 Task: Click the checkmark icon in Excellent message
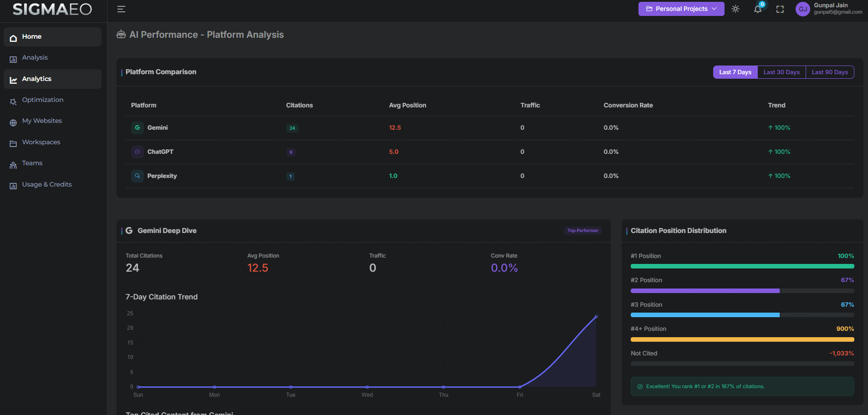coord(640,387)
